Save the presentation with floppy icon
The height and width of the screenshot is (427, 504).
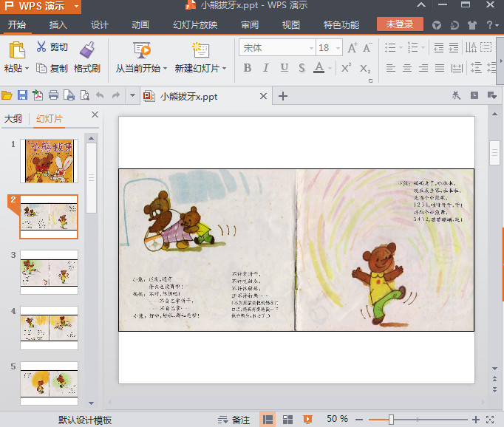pyautogui.click(x=22, y=95)
